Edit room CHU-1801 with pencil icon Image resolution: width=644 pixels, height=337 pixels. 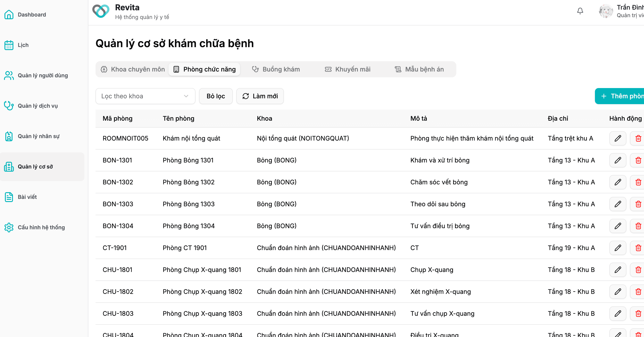point(618,270)
